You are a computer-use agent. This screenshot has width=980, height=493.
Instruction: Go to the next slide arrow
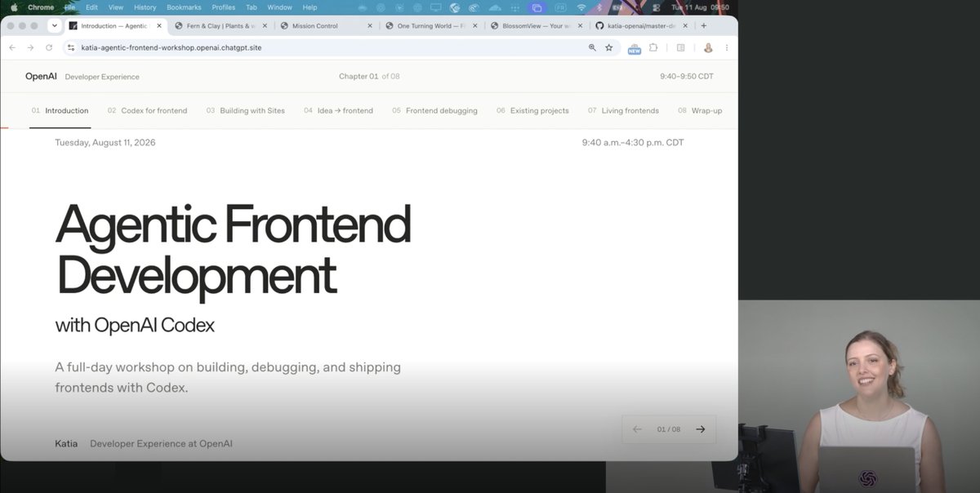click(701, 429)
